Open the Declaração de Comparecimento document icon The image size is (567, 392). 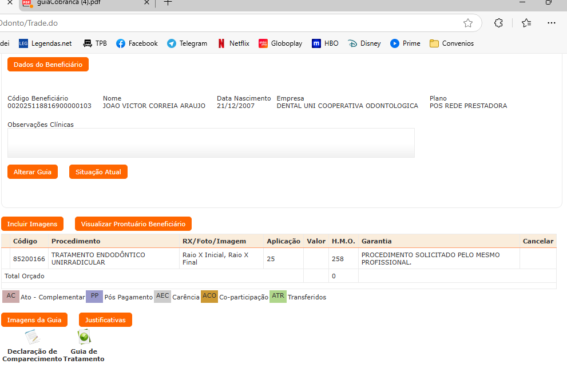click(31, 338)
